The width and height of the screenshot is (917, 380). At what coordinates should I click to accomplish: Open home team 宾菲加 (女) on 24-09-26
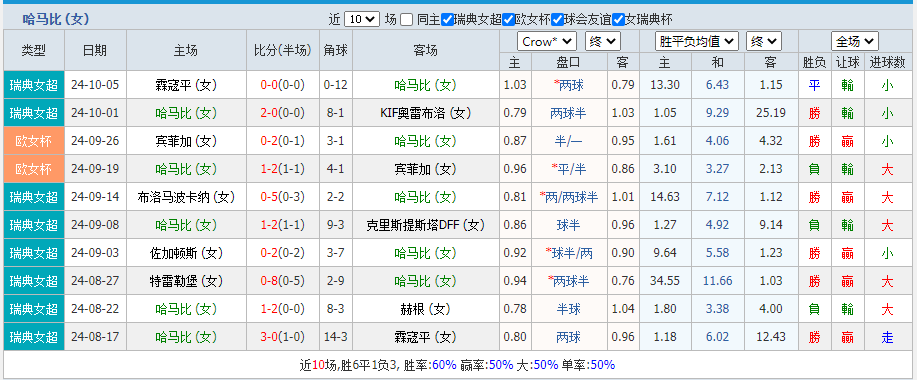point(187,141)
